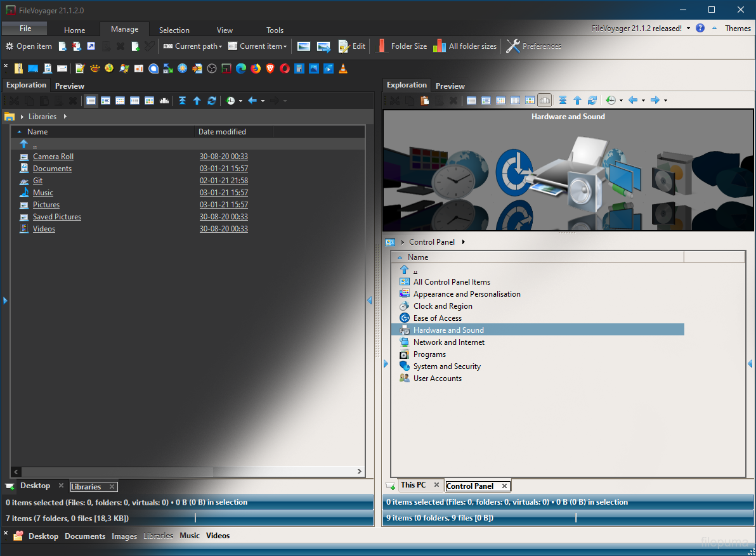Click the Firefox icon in the app bar
756x556 pixels.
click(x=256, y=68)
